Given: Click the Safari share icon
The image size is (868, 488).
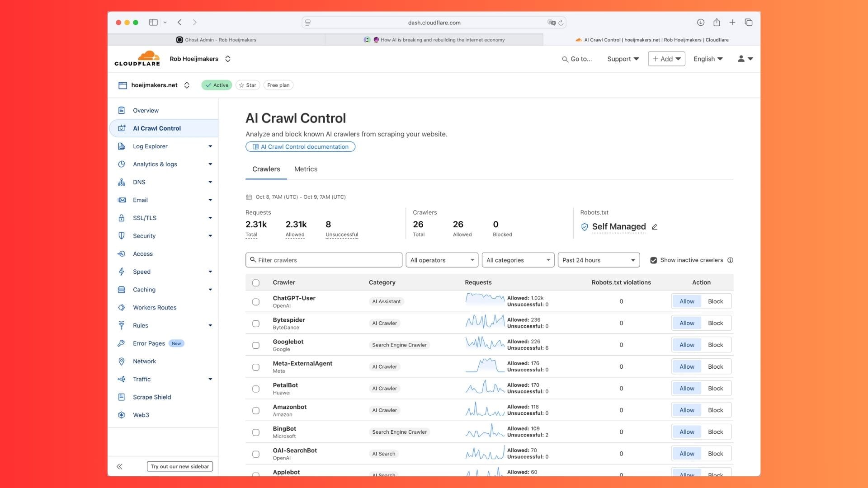Looking at the screenshot, I should point(717,22).
